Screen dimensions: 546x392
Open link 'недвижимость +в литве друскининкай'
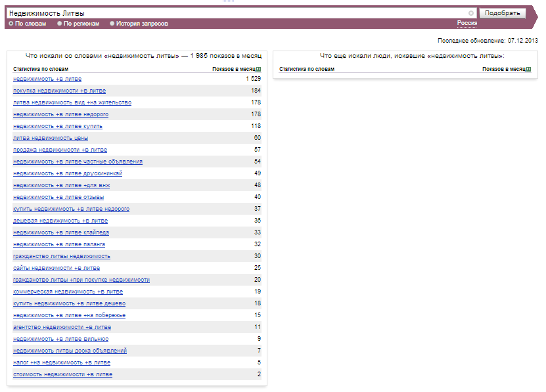[x=68, y=174]
